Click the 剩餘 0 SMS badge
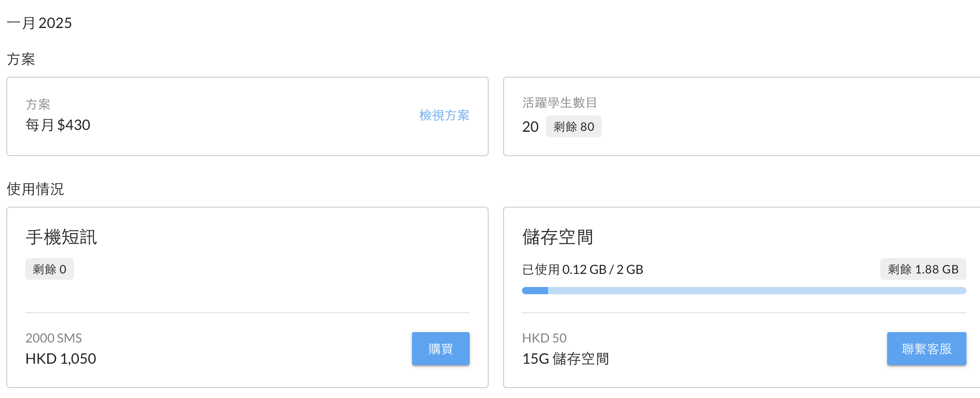Viewport: 980px width, 398px height. 50,269
